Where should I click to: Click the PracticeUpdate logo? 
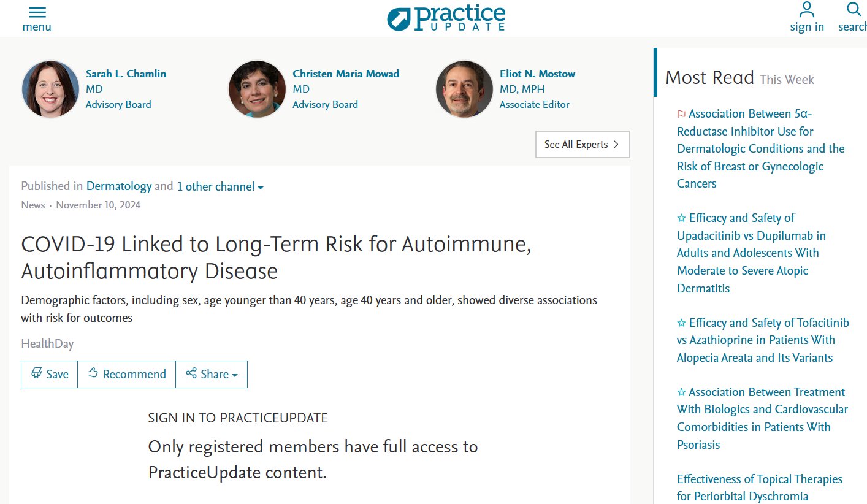pyautogui.click(x=446, y=18)
